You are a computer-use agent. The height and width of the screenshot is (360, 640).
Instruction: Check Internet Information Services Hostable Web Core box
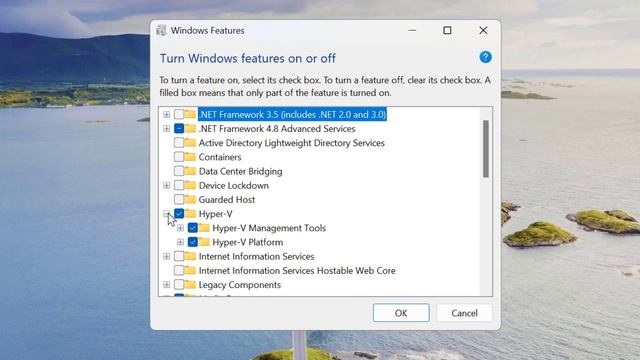179,270
